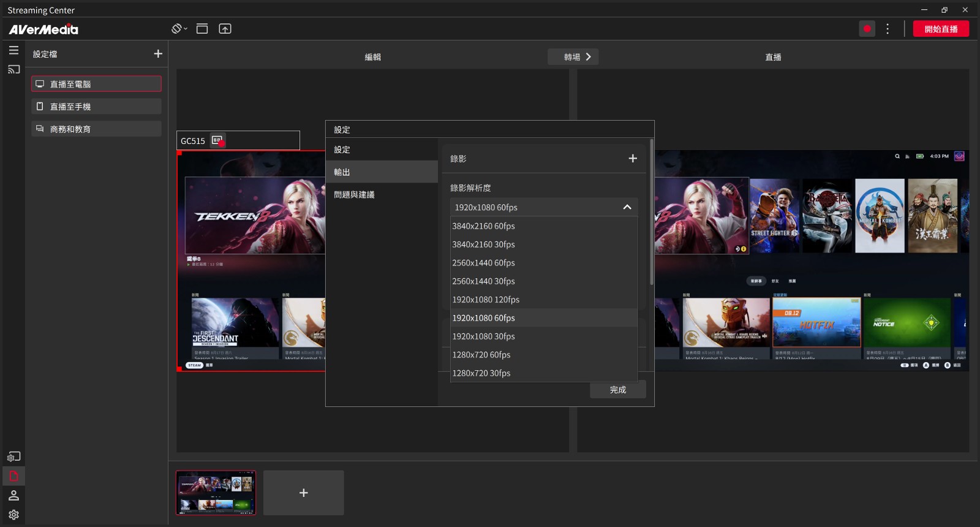This screenshot has width=980, height=527.
Task: Choose 3840x2160 30fps resolution
Action: click(544, 245)
